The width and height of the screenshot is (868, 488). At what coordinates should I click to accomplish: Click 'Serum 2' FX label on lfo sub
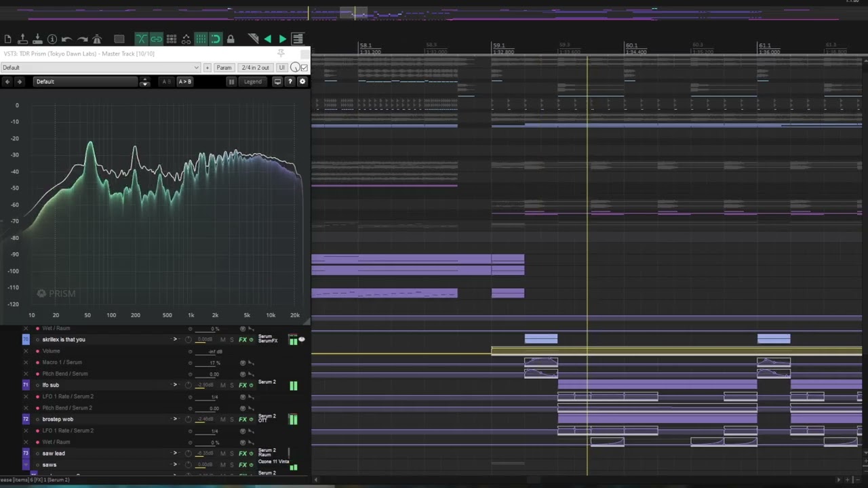coord(267,382)
